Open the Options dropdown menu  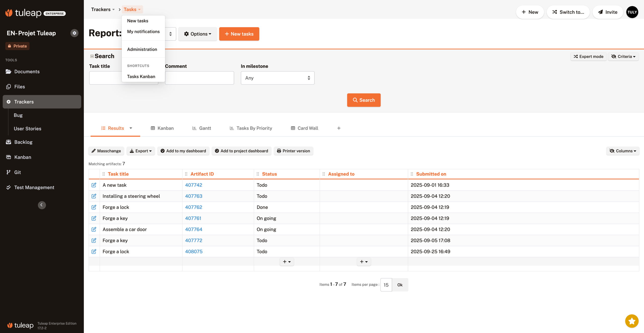[197, 34]
